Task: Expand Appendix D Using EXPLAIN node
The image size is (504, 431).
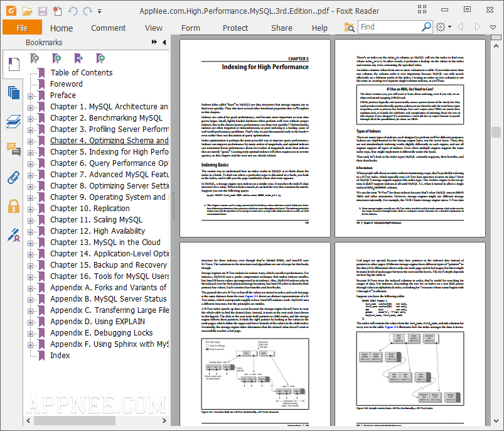Action: click(30, 322)
